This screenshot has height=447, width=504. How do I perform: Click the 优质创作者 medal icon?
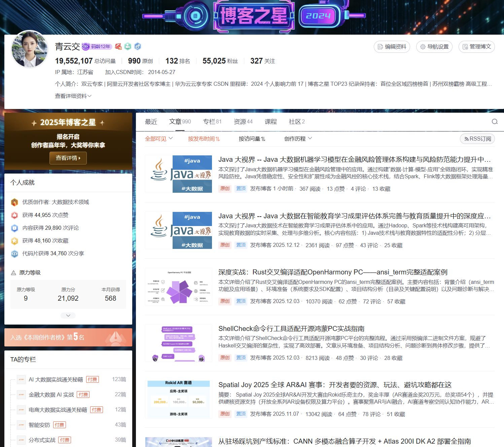pyautogui.click(x=14, y=202)
